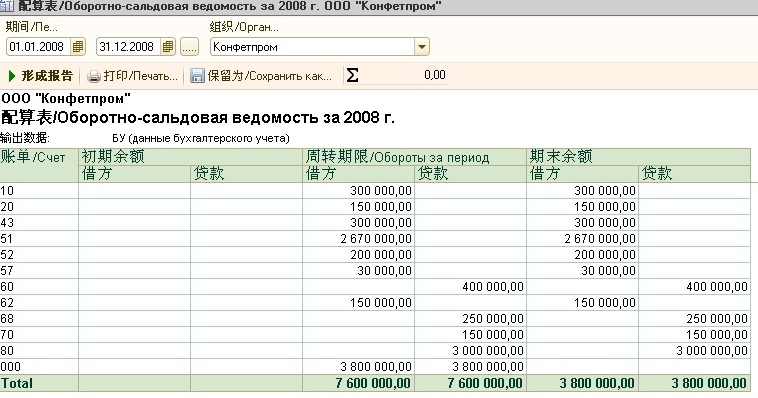Image resolution: width=758 pixels, height=398 pixels.
Task: Click the end date field 31.12.2008
Action: tap(128, 47)
